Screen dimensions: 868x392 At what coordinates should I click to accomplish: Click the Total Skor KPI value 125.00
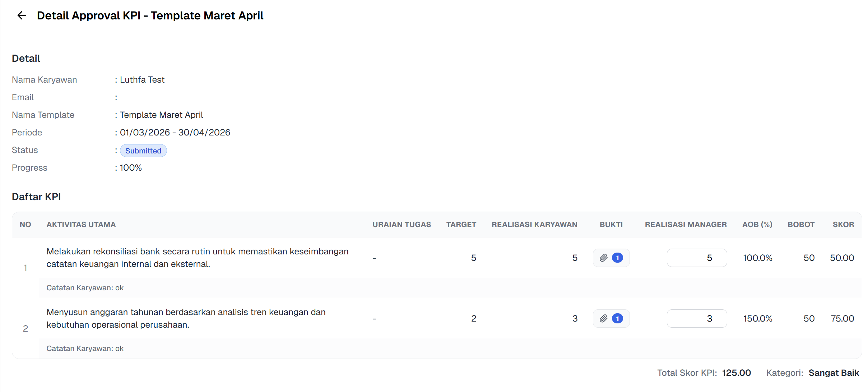pos(736,373)
